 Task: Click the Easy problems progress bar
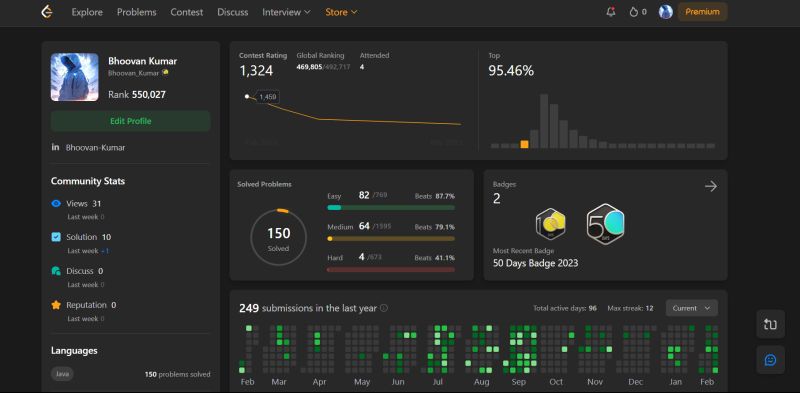(391, 208)
